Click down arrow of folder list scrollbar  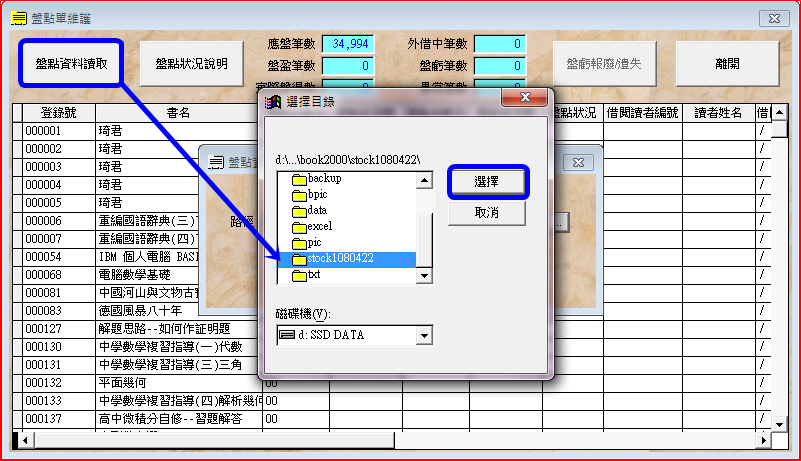[x=424, y=275]
